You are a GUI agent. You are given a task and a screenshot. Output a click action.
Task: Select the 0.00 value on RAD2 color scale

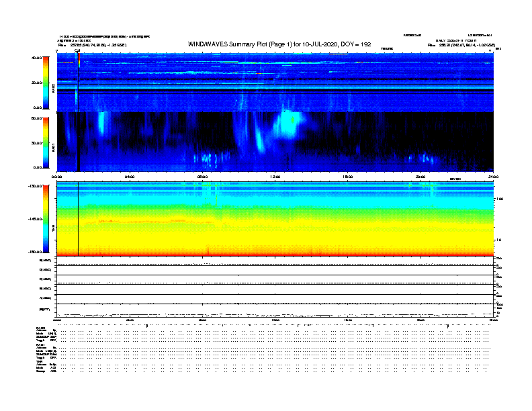[38, 108]
